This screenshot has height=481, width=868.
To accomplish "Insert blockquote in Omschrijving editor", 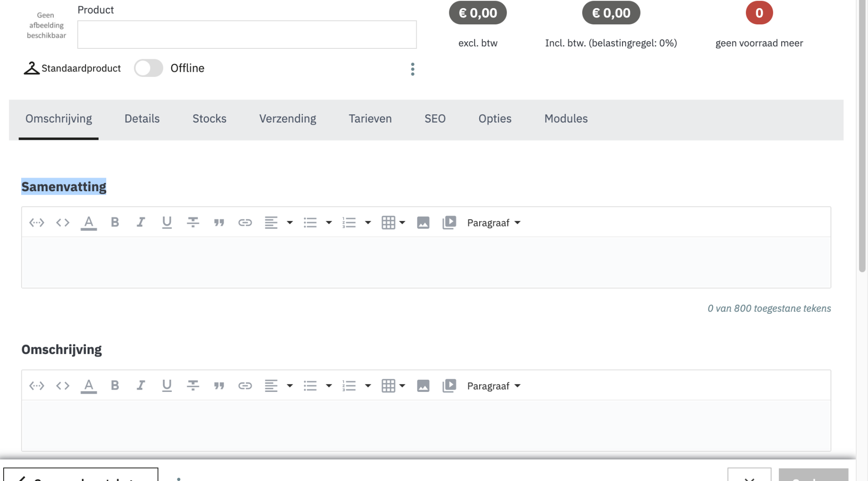I will coord(219,386).
